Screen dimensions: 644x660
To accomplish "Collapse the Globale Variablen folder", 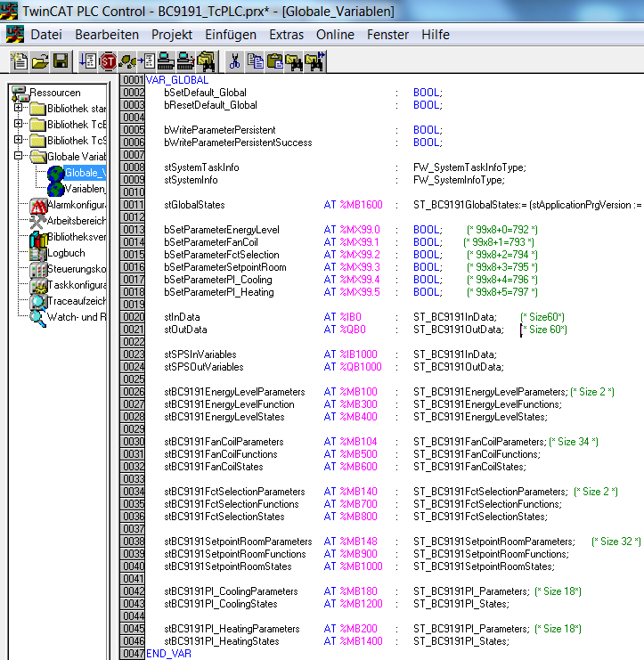I will pyautogui.click(x=20, y=157).
